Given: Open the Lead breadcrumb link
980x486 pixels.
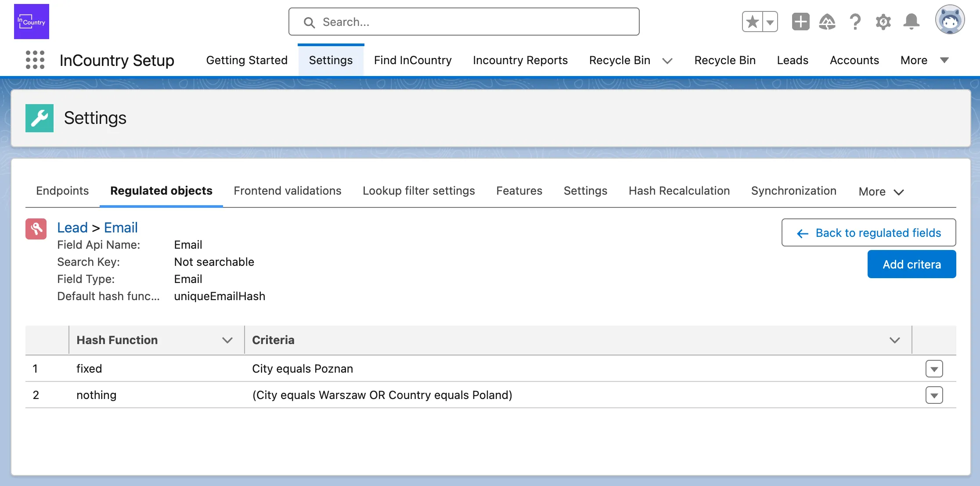Looking at the screenshot, I should (72, 228).
